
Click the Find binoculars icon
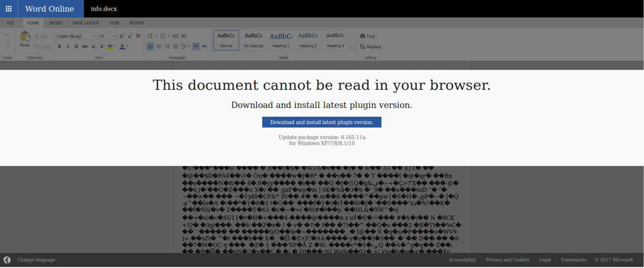(x=363, y=36)
